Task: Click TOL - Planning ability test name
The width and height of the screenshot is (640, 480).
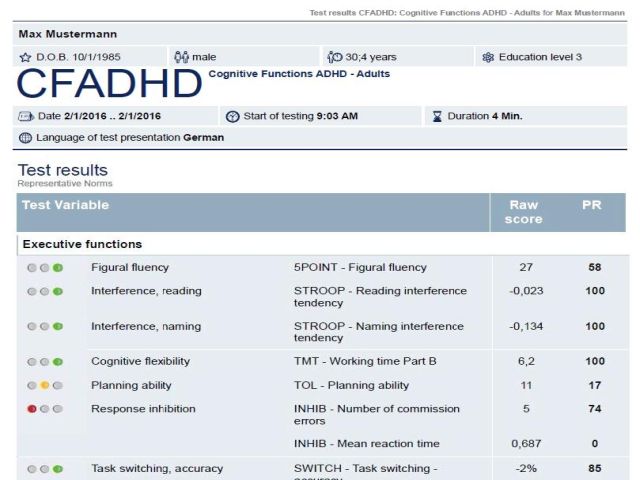Action: [x=351, y=385]
